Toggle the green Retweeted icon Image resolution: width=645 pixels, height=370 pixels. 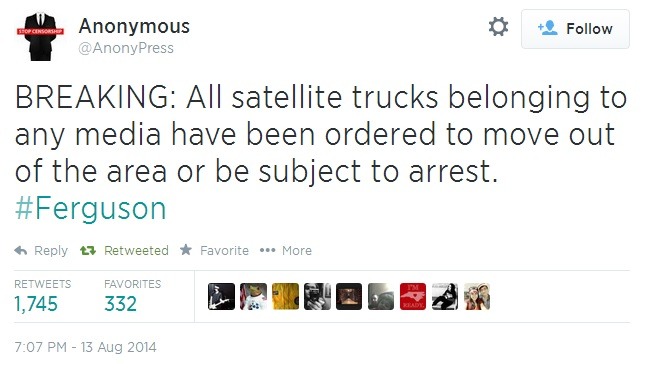(88, 250)
